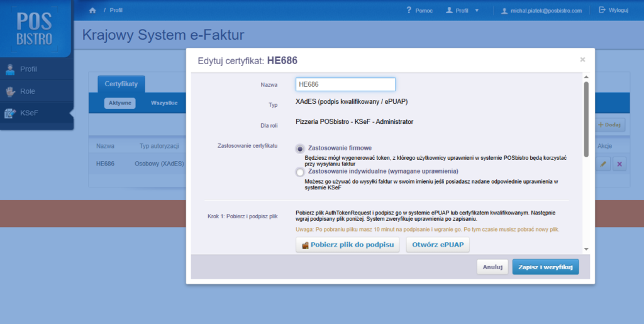This screenshot has height=324, width=644.
Task: Close the Edytuj certyfikat dialog
Action: (x=582, y=60)
